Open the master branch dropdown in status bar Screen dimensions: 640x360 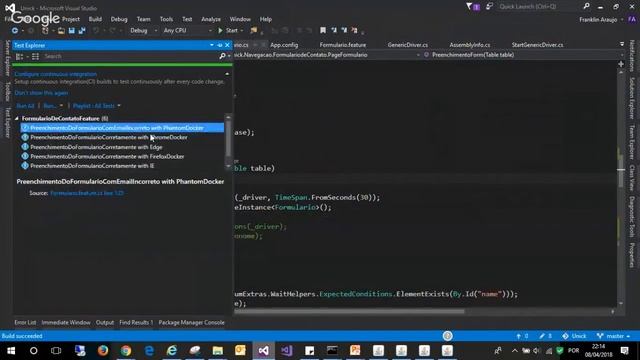point(613,336)
